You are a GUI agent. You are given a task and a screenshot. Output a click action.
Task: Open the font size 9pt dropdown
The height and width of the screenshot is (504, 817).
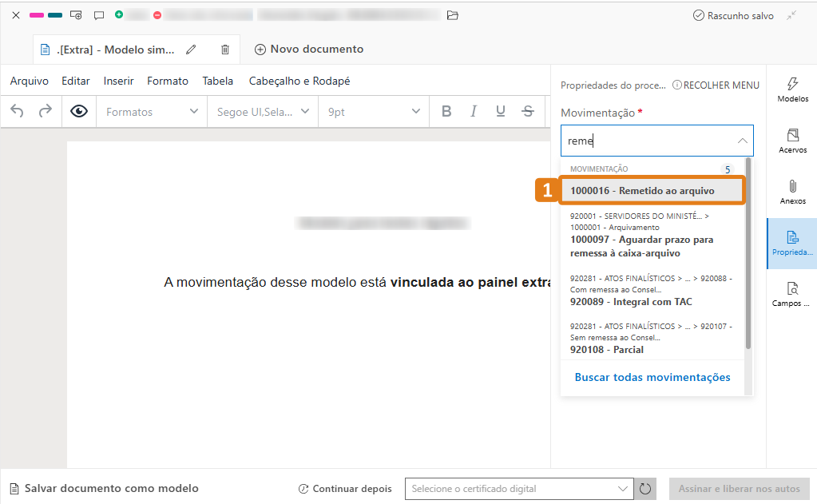(373, 112)
